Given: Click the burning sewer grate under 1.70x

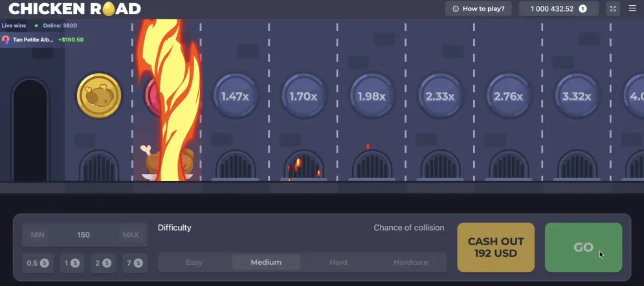Looking at the screenshot, I should (304, 165).
